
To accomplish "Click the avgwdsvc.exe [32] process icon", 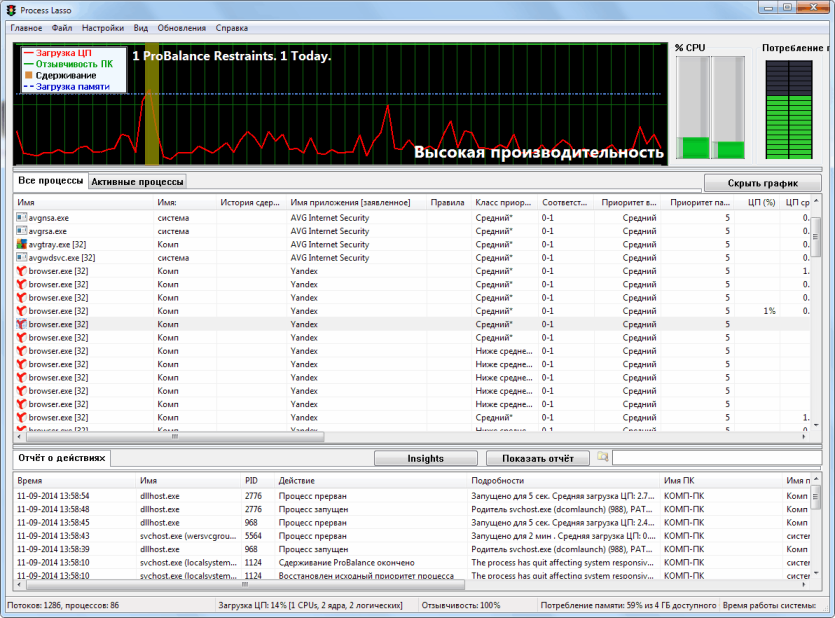I will [21, 257].
